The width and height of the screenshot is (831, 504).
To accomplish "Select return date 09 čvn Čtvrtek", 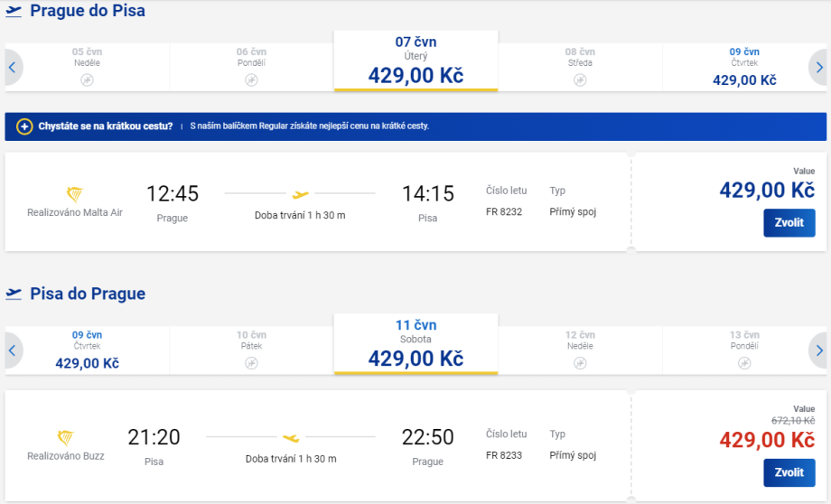I will (87, 350).
